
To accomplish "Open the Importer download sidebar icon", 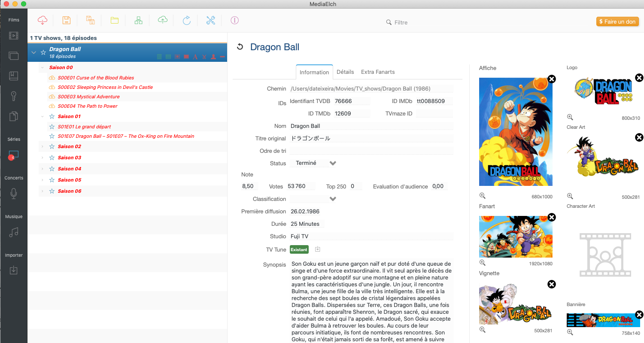I will (14, 270).
